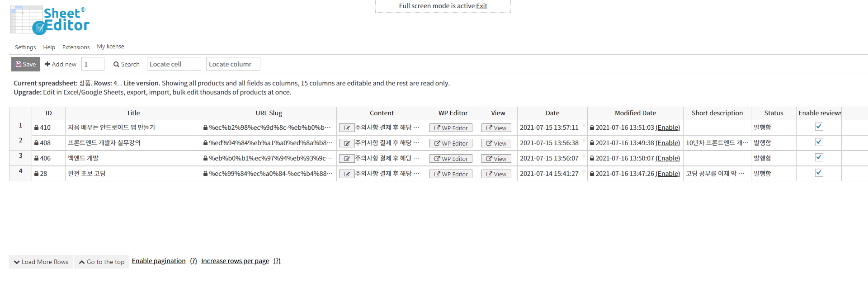Image resolution: width=868 pixels, height=288 pixels.
Task: Open the Search tool
Action: [x=127, y=64]
